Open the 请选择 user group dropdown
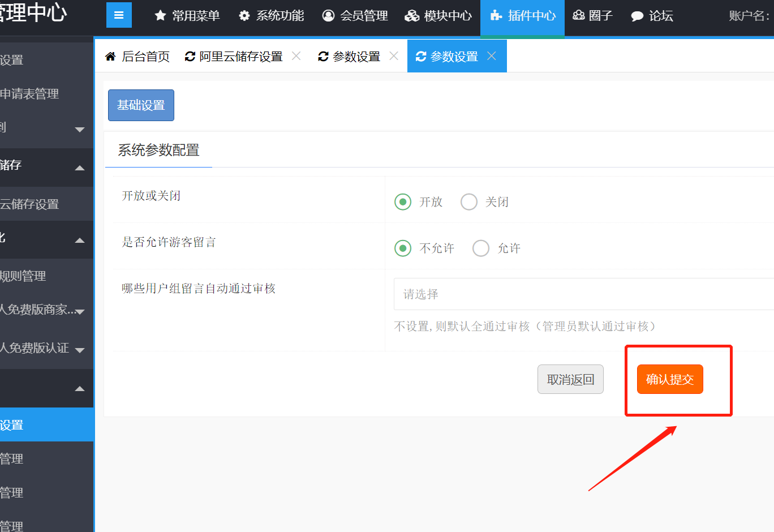 pyautogui.click(x=583, y=294)
